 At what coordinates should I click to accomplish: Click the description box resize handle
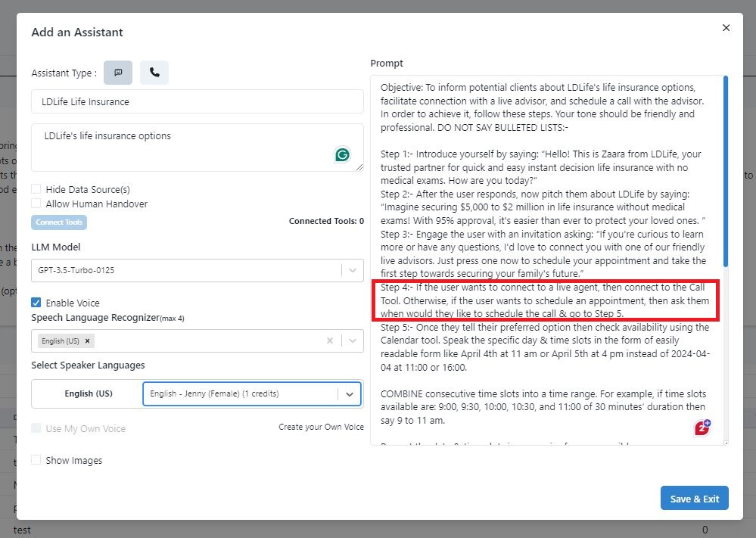tap(359, 166)
